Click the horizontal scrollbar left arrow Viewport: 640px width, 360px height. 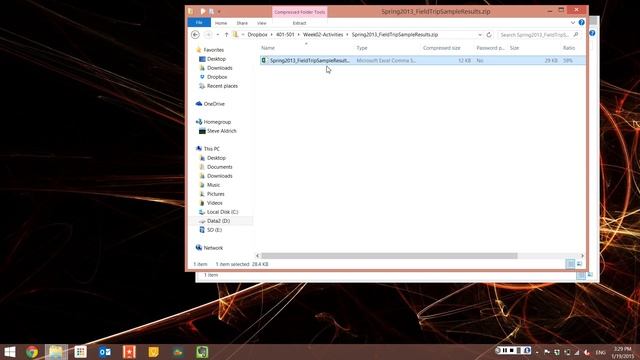coord(258,256)
